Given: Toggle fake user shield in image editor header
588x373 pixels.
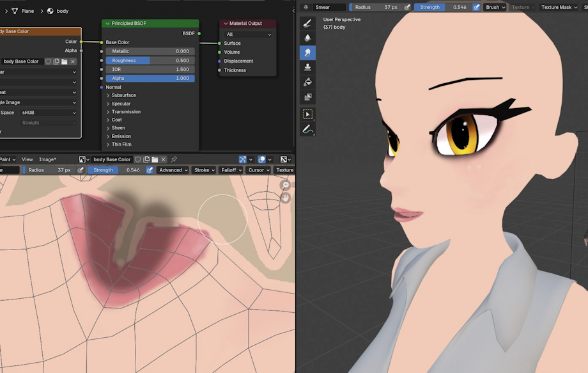Looking at the screenshot, I should pyautogui.click(x=137, y=159).
